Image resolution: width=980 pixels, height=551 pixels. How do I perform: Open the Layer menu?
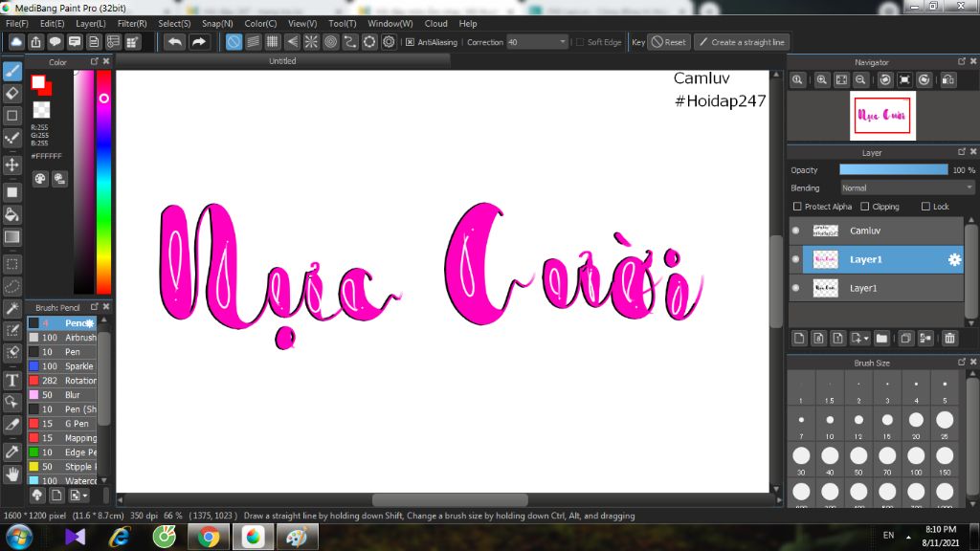tap(91, 23)
